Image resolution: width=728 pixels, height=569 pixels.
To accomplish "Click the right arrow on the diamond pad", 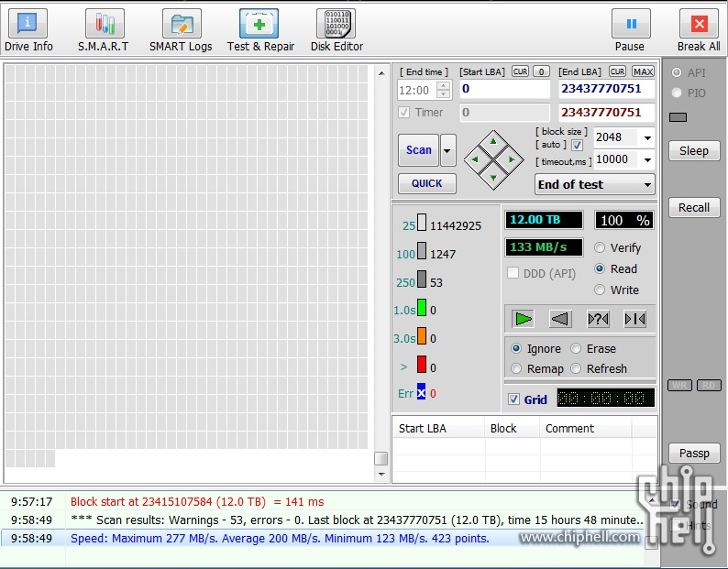I will (x=512, y=159).
